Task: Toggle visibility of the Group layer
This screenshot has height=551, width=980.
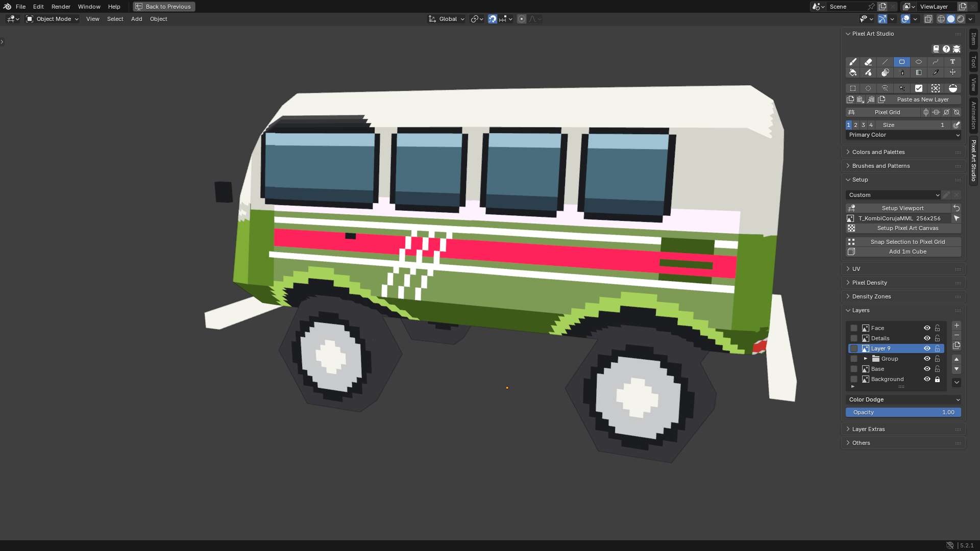Action: (x=927, y=359)
